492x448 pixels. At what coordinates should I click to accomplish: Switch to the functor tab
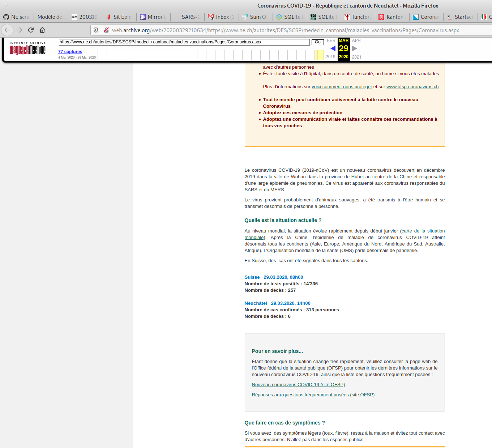click(x=358, y=17)
